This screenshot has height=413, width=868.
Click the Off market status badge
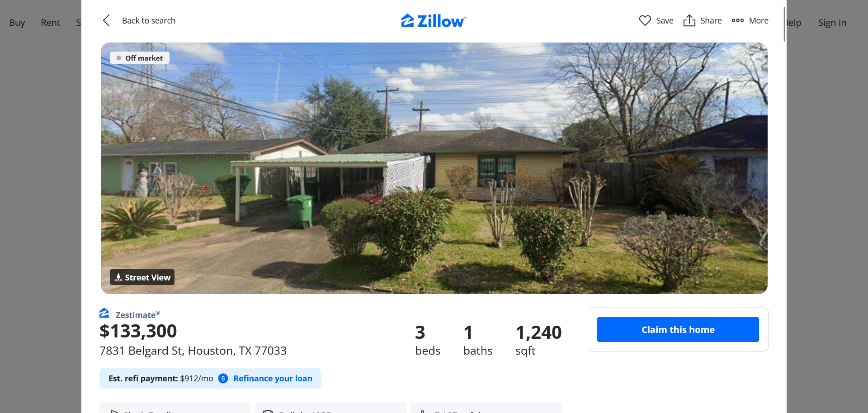[x=140, y=58]
